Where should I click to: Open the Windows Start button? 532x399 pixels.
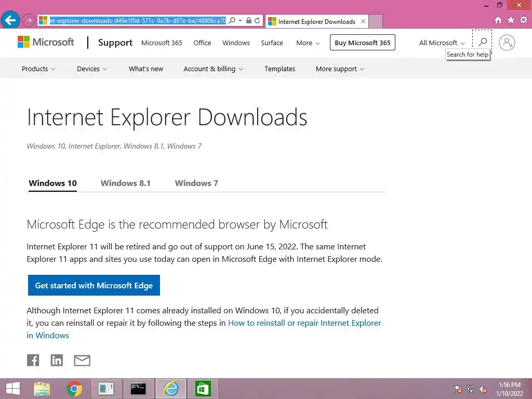(x=13, y=389)
